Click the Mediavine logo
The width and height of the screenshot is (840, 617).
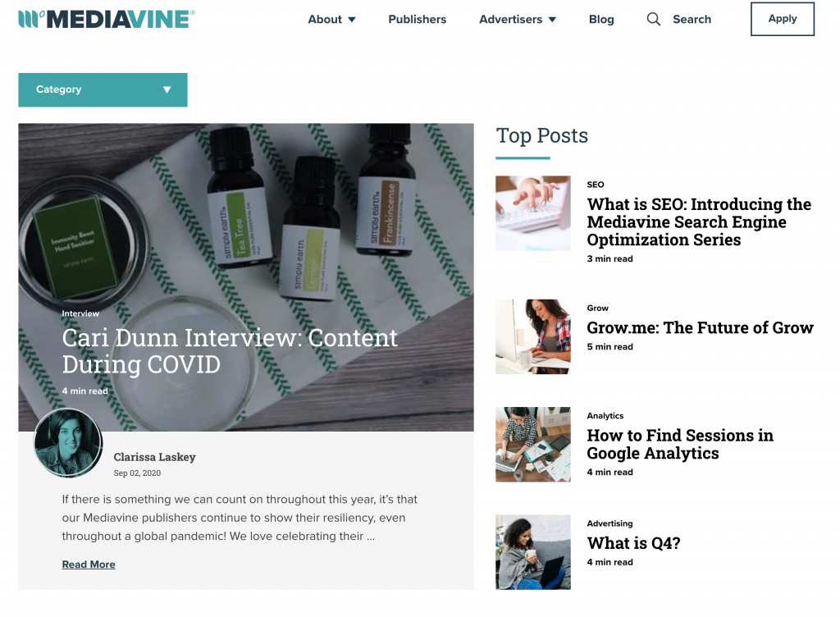pyautogui.click(x=107, y=20)
